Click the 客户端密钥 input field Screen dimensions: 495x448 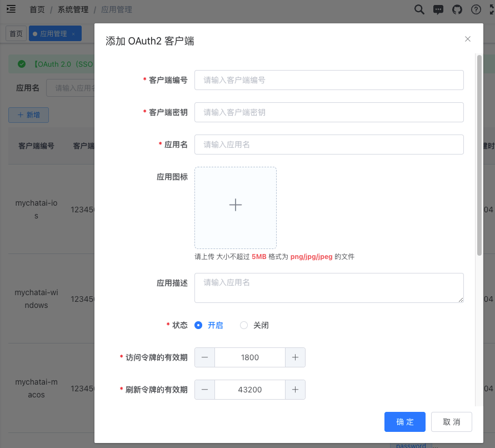point(329,112)
